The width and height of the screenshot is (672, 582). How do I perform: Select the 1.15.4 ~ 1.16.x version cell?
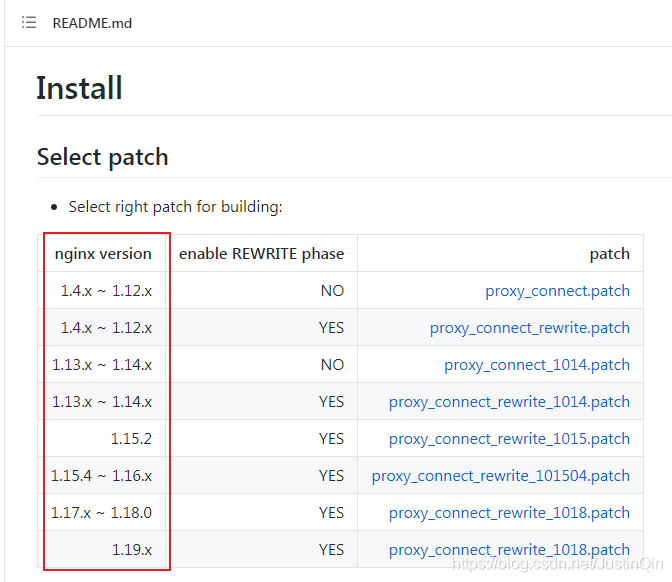point(102,476)
